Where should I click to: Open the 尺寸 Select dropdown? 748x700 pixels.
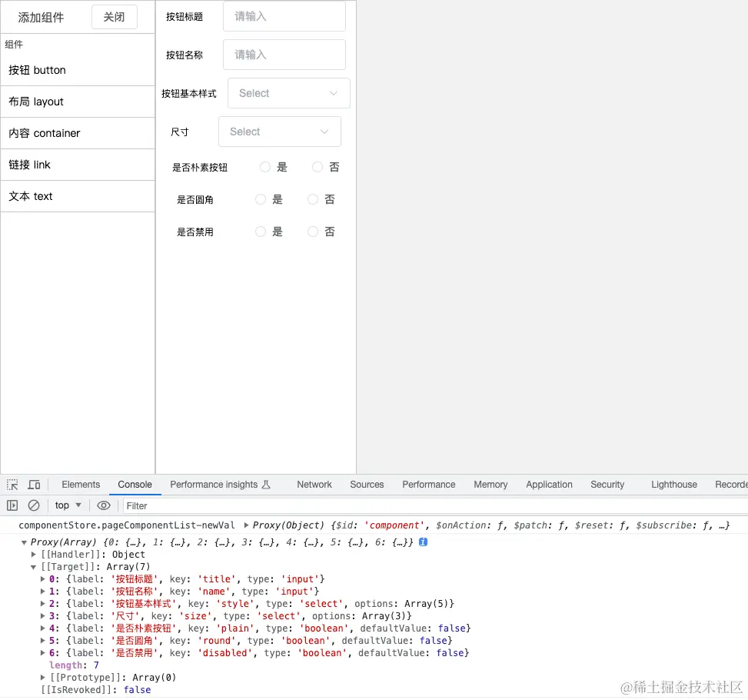click(280, 132)
